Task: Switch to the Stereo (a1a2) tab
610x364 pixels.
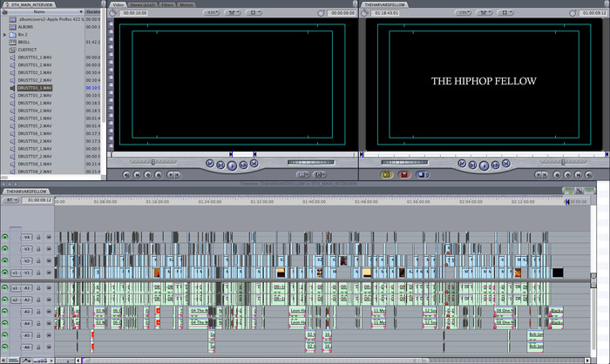Action: point(142,4)
